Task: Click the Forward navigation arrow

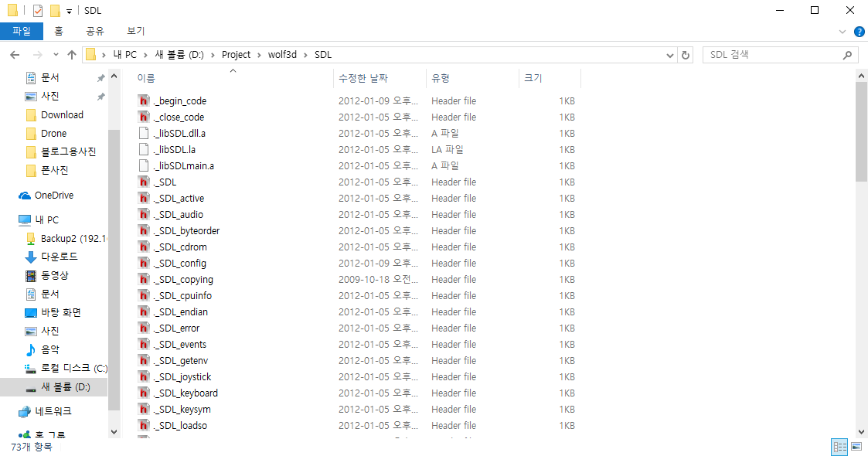Action: click(x=38, y=55)
